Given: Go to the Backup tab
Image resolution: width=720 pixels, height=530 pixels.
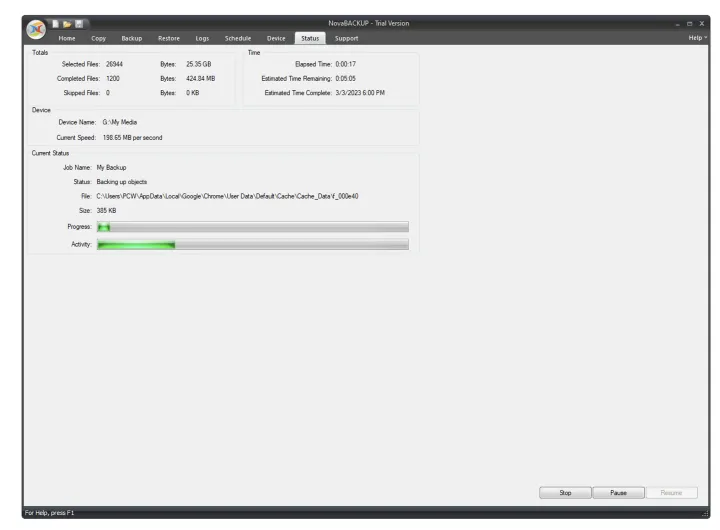Looking at the screenshot, I should pos(132,38).
